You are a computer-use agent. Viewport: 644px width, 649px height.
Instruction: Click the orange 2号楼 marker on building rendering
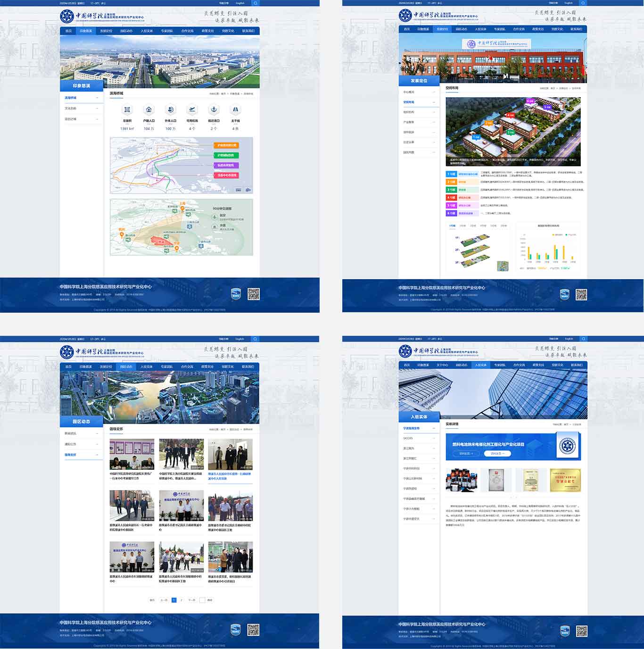tap(489, 123)
